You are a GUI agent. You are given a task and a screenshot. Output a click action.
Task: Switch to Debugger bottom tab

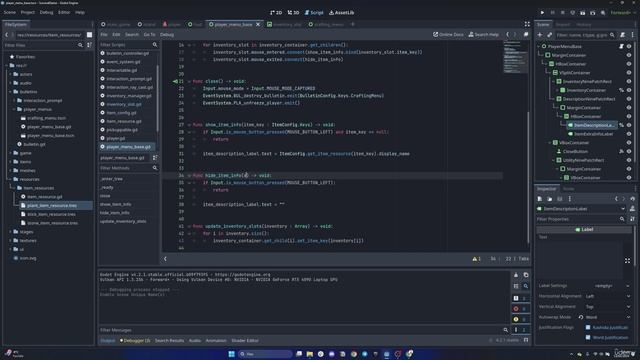tap(135, 340)
